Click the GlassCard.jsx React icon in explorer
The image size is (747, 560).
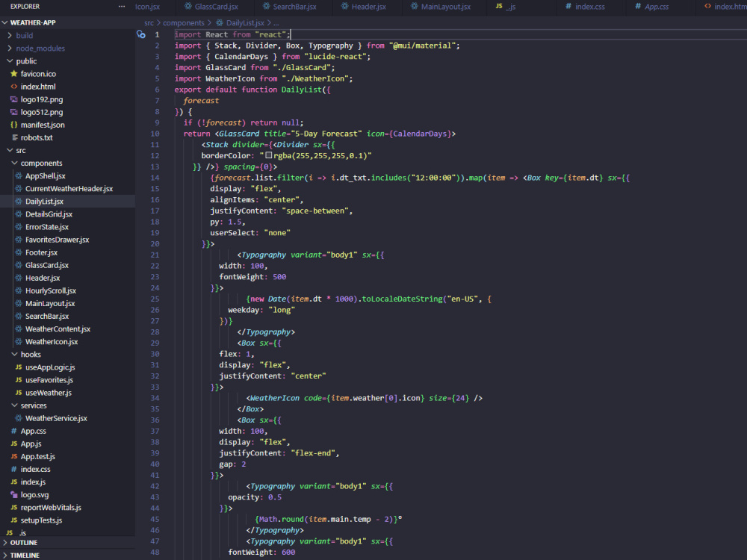(x=19, y=265)
